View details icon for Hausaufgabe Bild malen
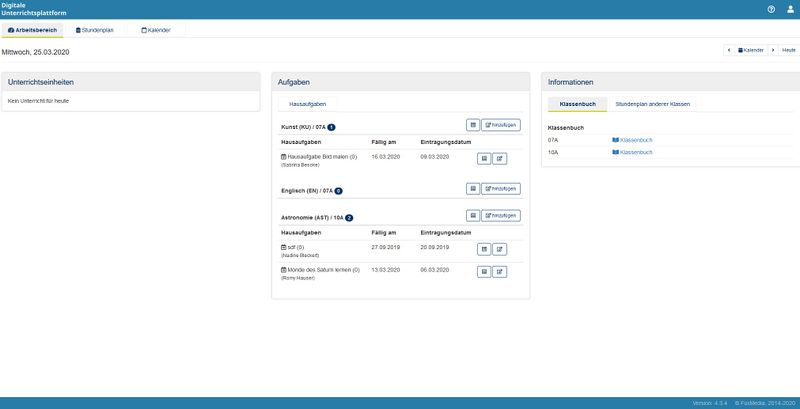This screenshot has width=800, height=409. 484,159
